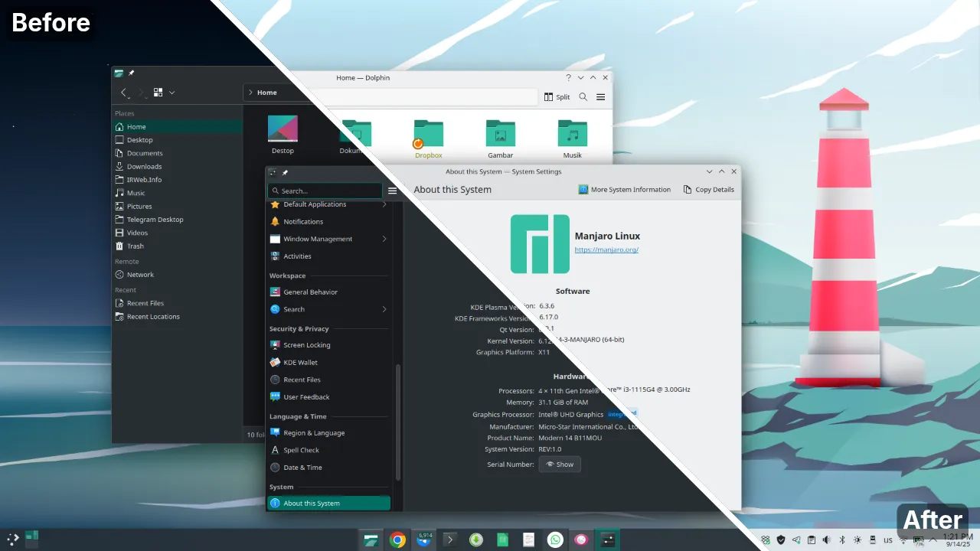Open the Musik folder
The height and width of the screenshot is (551, 980).
(573, 134)
